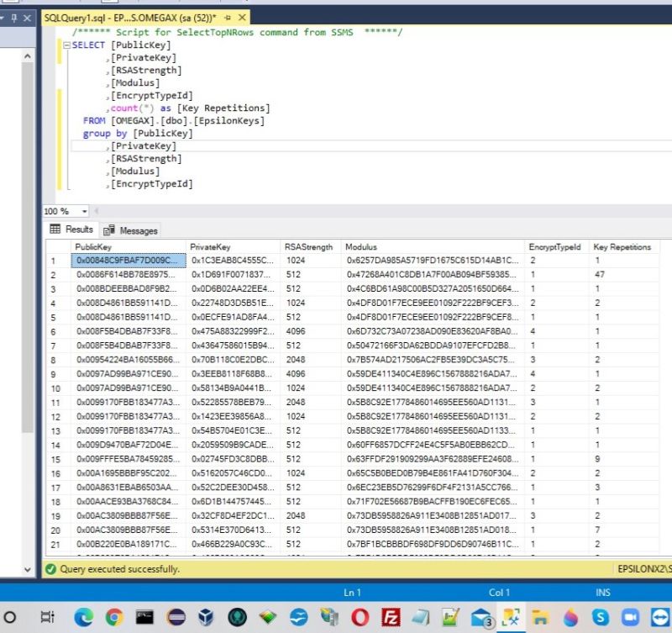This screenshot has width=672, height=633.
Task: Open the Mail app with 3 notifications
Action: point(481,617)
